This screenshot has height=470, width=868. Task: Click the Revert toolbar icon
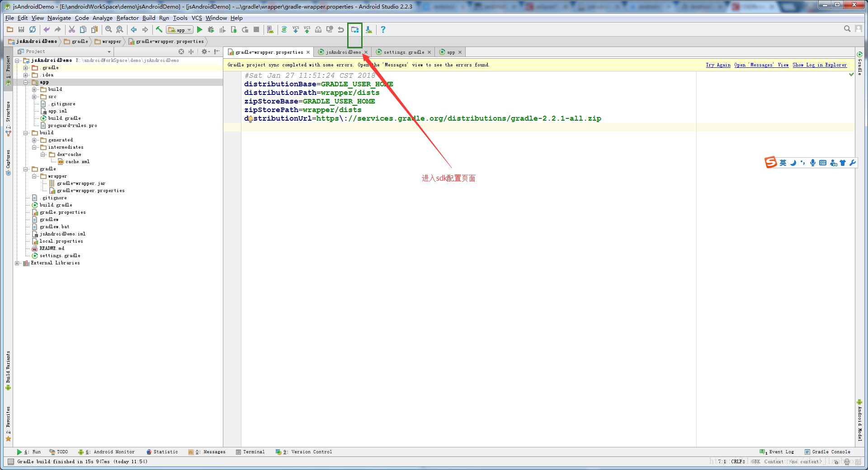pos(341,29)
